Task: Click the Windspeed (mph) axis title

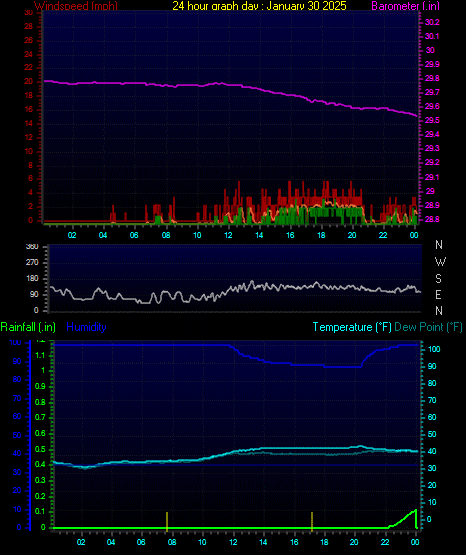Action: [x=76, y=6]
